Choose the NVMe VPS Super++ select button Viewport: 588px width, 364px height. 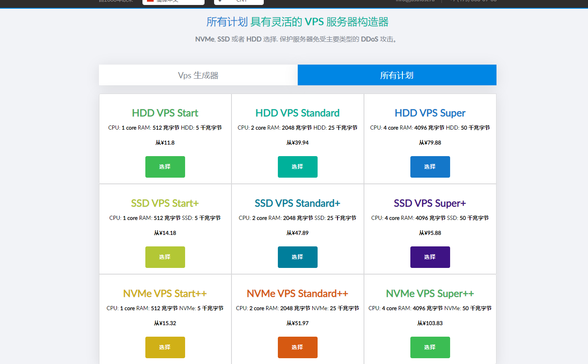point(430,347)
